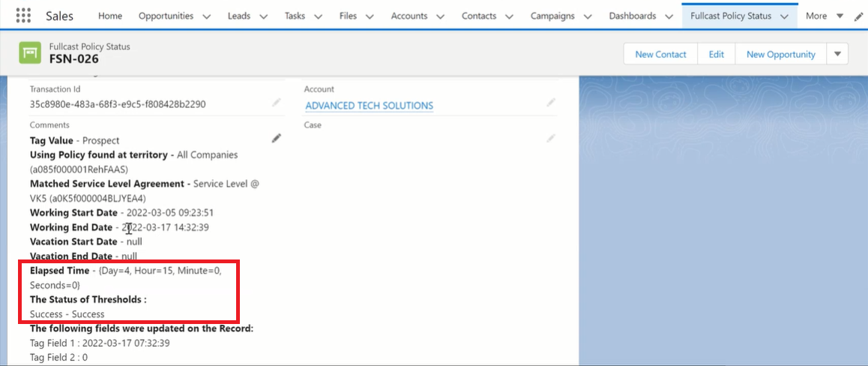Click the Edit record button
Screen dimensions: 868x366
717,54
